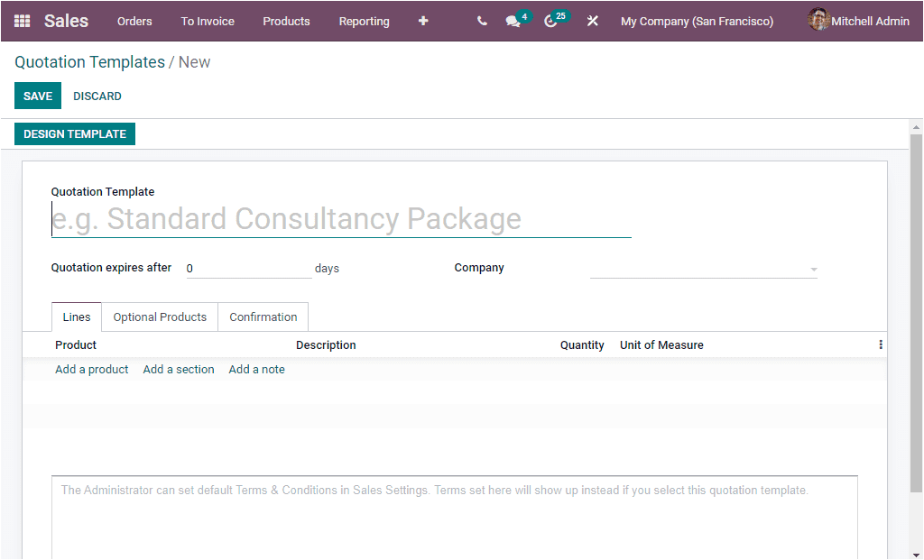Focus the Quotation Template name field
The height and width of the screenshot is (560, 924).
[x=341, y=218]
